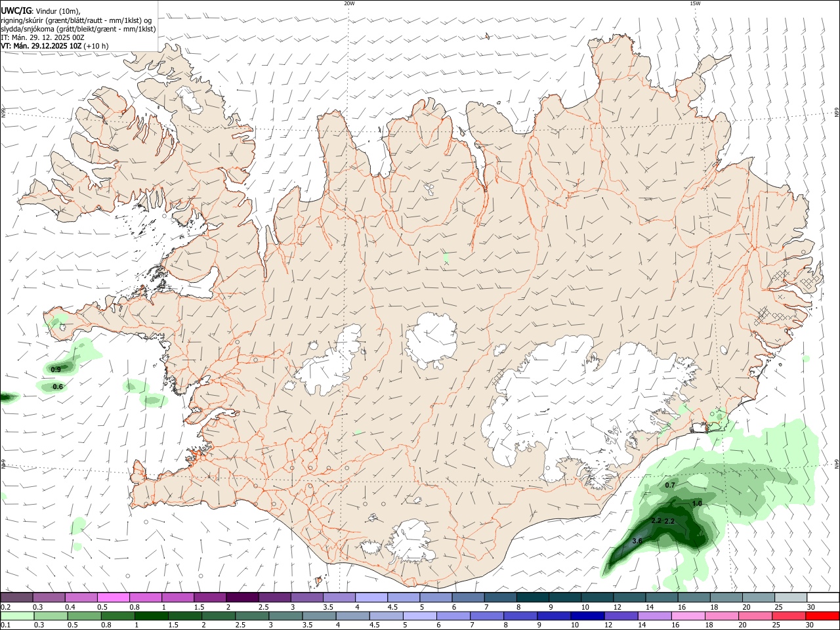Click the 1.0 precipitation value in southeast rain band

(x=697, y=503)
